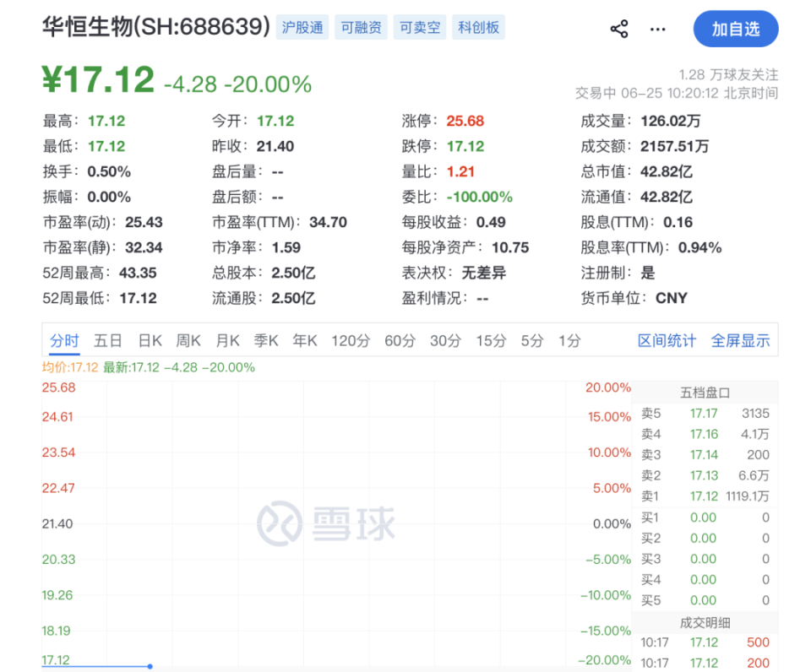811x672 pixels.
Task: Click the 25.68 price axis label
Action: (x=58, y=387)
